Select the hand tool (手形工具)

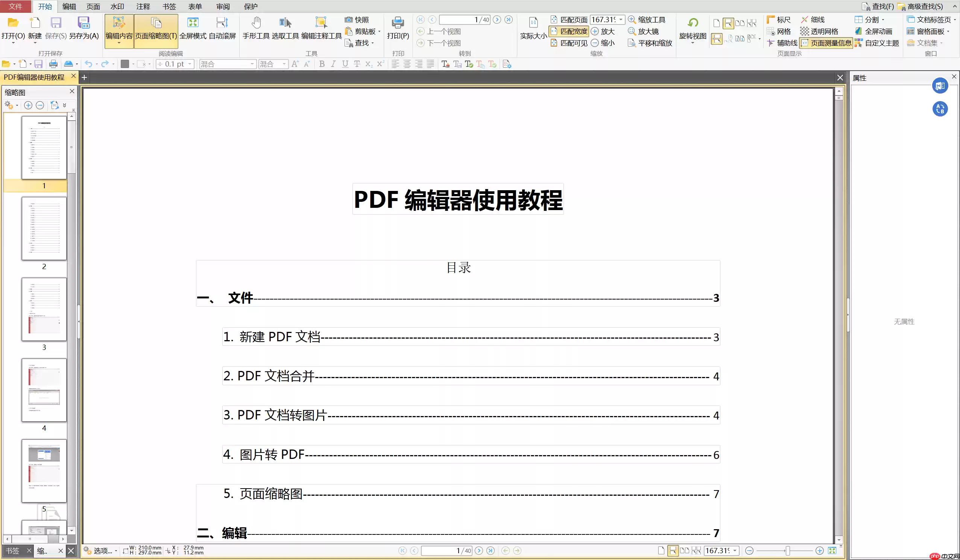click(x=256, y=29)
